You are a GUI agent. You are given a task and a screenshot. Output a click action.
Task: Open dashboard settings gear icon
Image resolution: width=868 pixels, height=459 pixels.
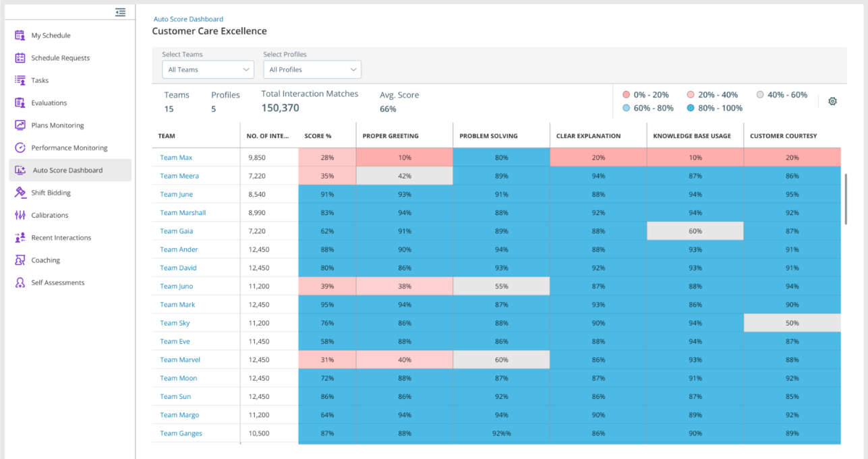pyautogui.click(x=832, y=101)
